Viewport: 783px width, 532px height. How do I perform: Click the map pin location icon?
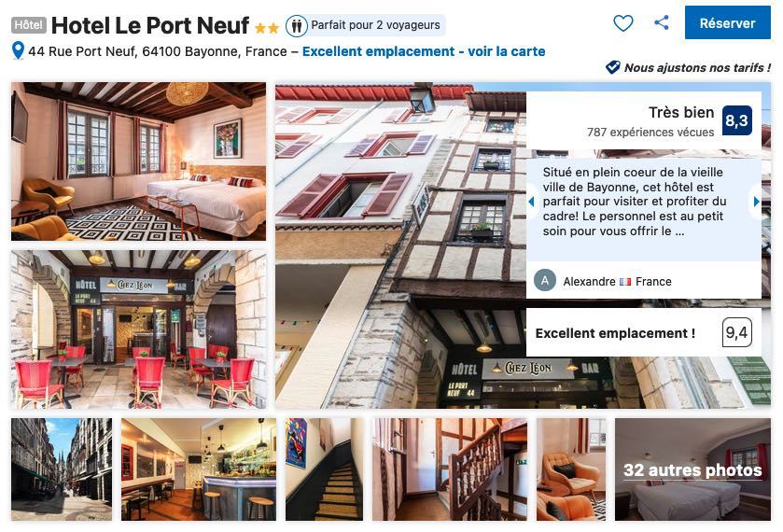click(x=18, y=51)
